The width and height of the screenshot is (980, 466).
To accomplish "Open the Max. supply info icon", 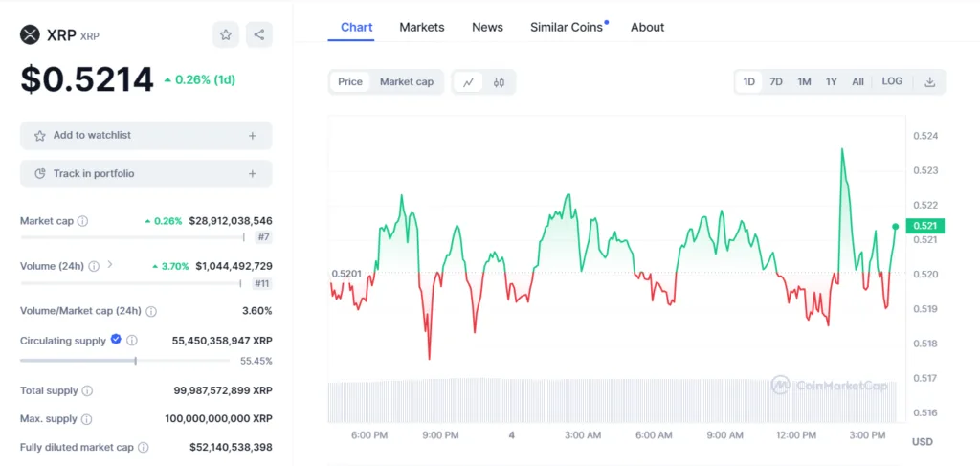I will click(x=87, y=419).
